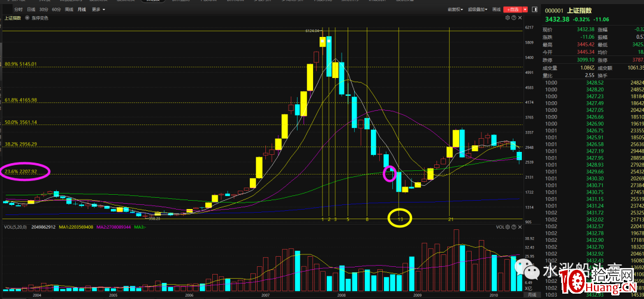Expand the 更多 periods dropdown
Viewport: 644px width, 299px height.
(98, 10)
